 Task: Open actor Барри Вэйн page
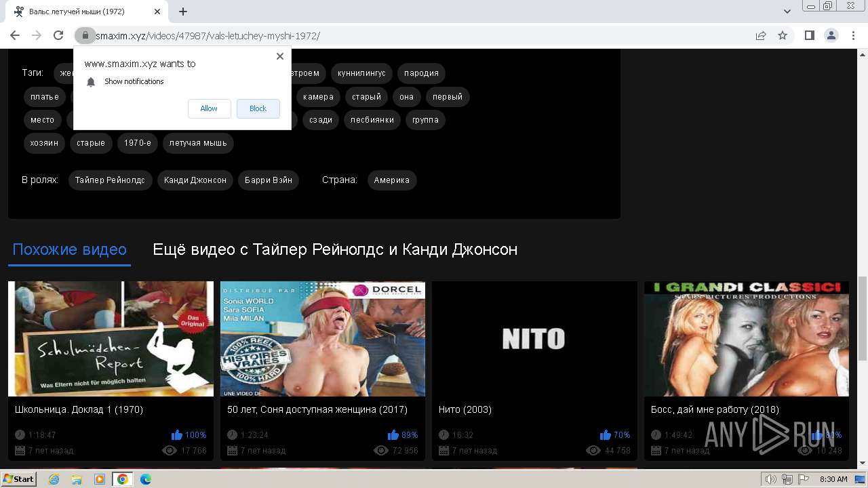click(x=269, y=180)
